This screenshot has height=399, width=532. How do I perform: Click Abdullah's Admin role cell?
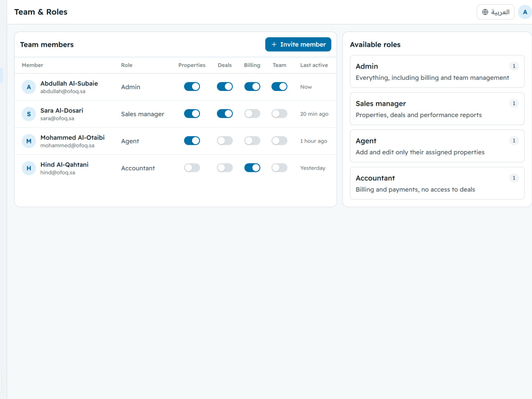pyautogui.click(x=131, y=87)
